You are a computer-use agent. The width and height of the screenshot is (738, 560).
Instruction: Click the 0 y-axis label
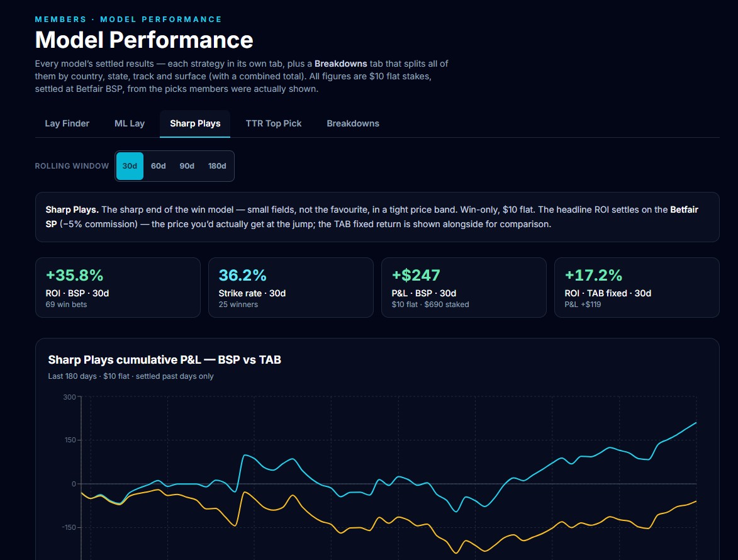click(74, 484)
